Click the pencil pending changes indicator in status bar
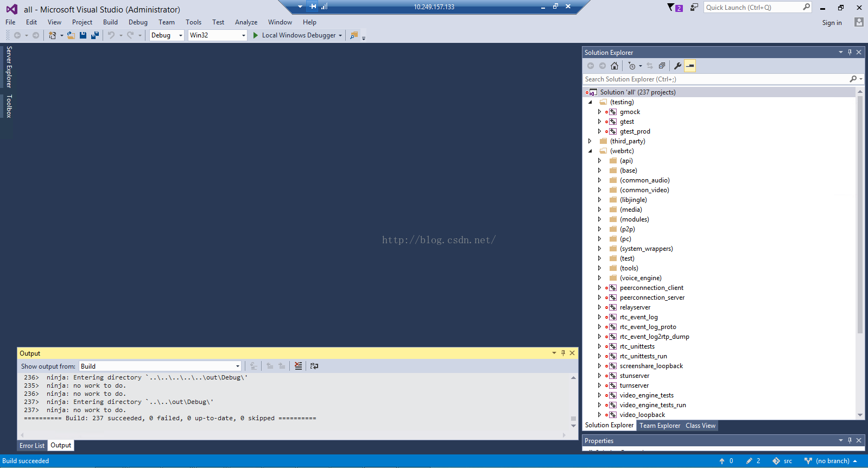This screenshot has width=868, height=468. point(753,461)
